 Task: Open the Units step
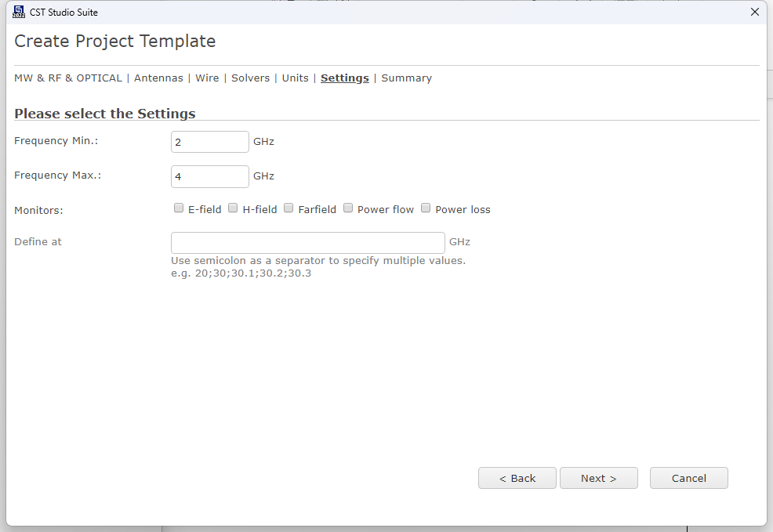[296, 78]
